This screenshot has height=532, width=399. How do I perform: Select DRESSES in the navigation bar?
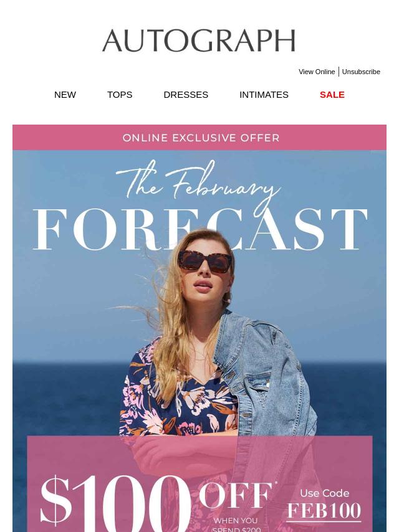pos(186,95)
